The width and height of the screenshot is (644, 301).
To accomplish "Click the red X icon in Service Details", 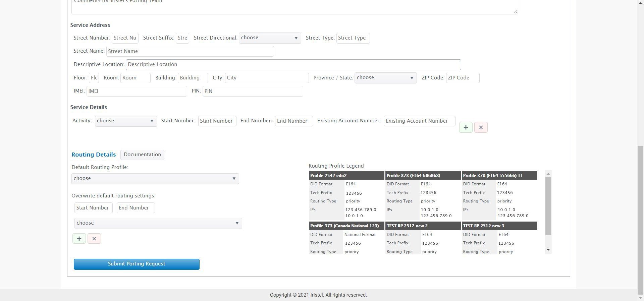I will (x=481, y=127).
